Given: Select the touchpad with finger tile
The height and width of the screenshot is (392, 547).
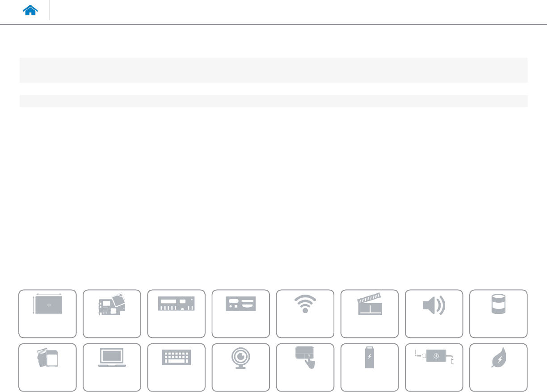Looking at the screenshot, I should pyautogui.click(x=305, y=367).
